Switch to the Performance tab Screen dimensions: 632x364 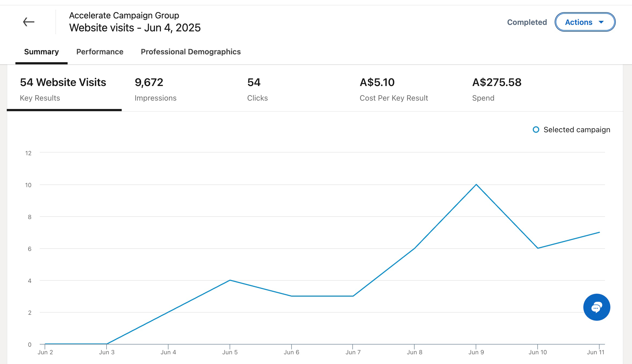[x=100, y=51]
